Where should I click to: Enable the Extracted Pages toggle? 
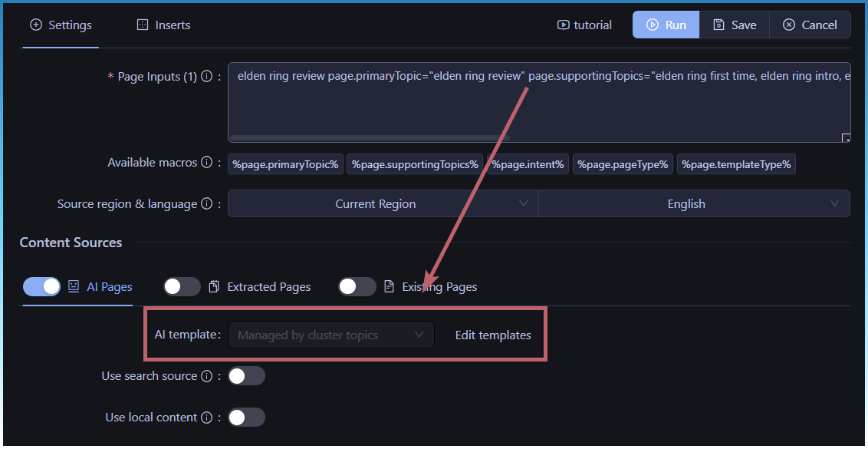pyautogui.click(x=182, y=287)
